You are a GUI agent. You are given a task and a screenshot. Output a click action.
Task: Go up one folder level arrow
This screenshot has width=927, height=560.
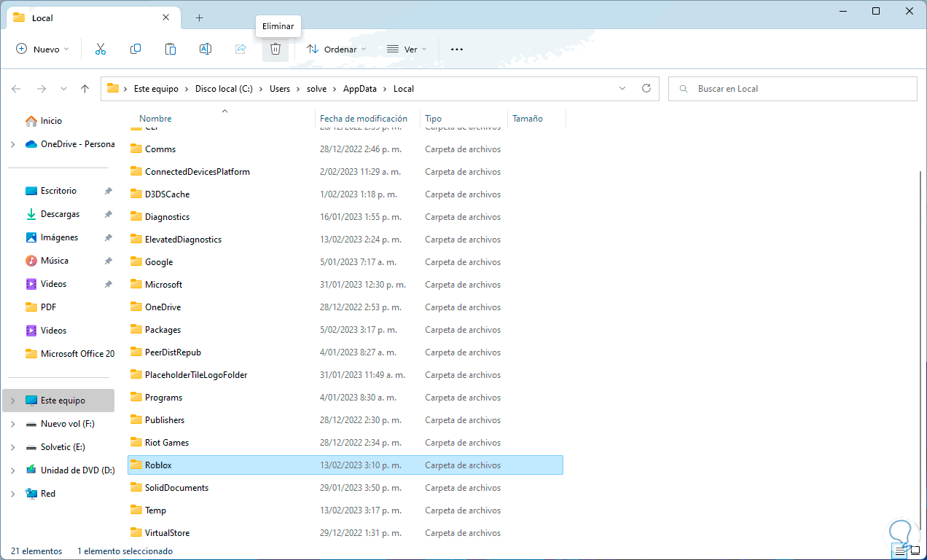[x=85, y=89]
